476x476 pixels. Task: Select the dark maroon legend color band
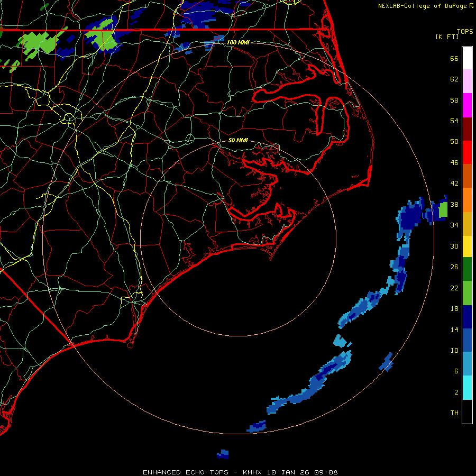tap(467, 129)
